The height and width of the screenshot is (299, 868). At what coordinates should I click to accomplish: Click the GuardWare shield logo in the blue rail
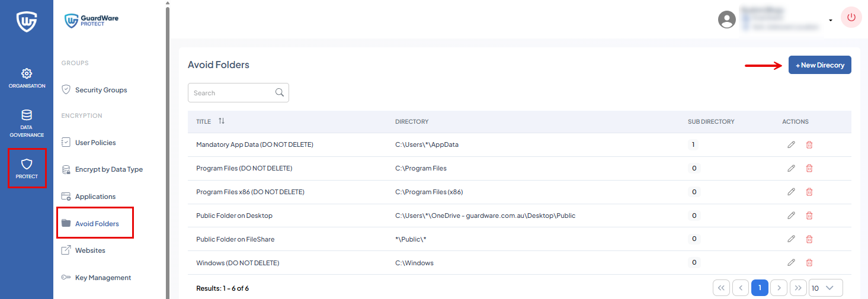(27, 21)
